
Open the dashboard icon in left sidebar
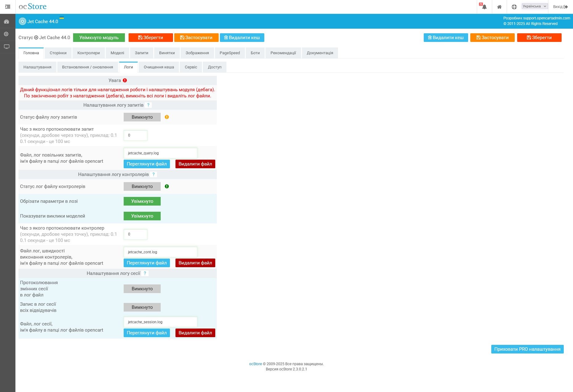click(x=6, y=22)
